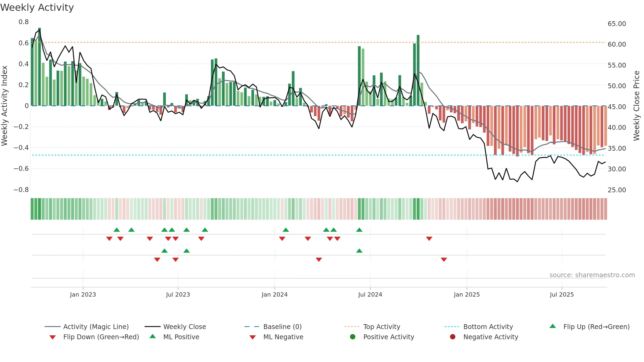Click the Positive Activity legend entry

tap(382, 337)
